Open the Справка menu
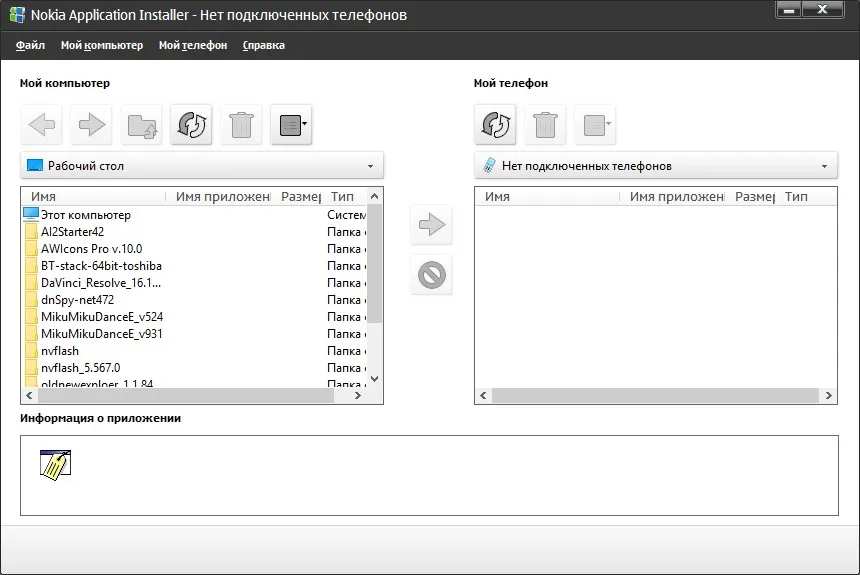 click(264, 46)
